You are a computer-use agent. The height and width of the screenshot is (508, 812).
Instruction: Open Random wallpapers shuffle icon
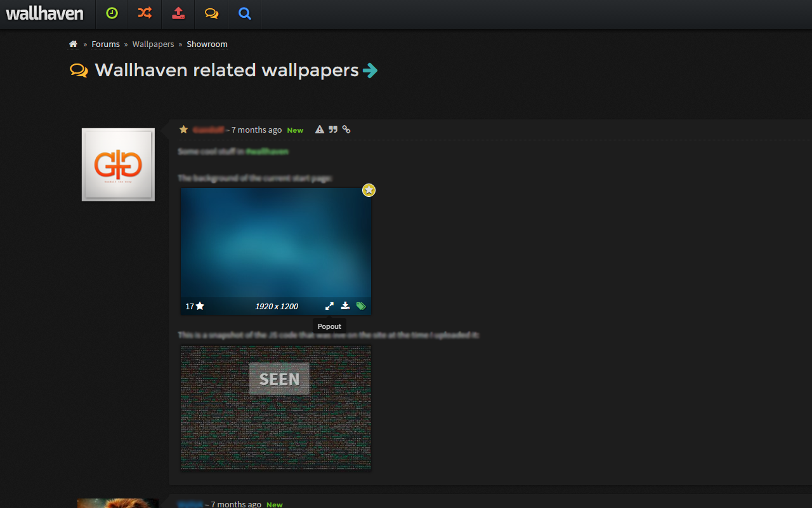point(145,13)
